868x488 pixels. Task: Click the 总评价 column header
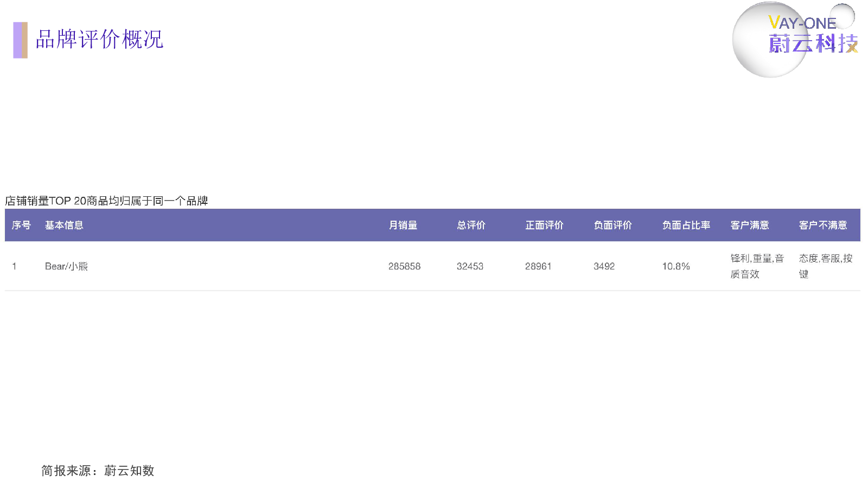click(x=471, y=225)
